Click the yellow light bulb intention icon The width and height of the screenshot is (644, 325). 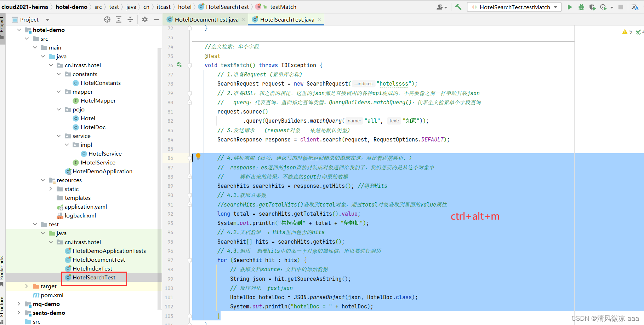(198, 156)
